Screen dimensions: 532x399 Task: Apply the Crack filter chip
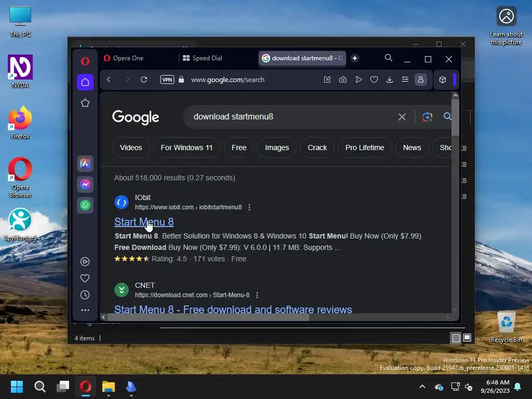pos(317,148)
